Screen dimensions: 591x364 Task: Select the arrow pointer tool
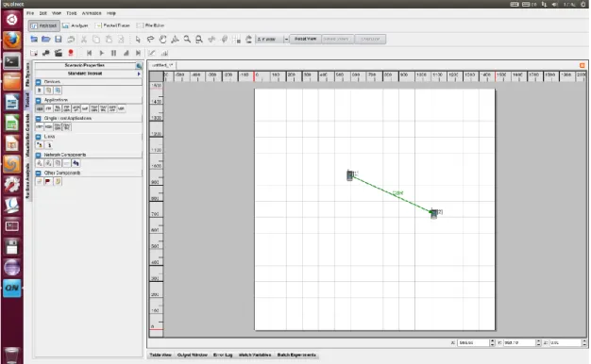(x=138, y=40)
